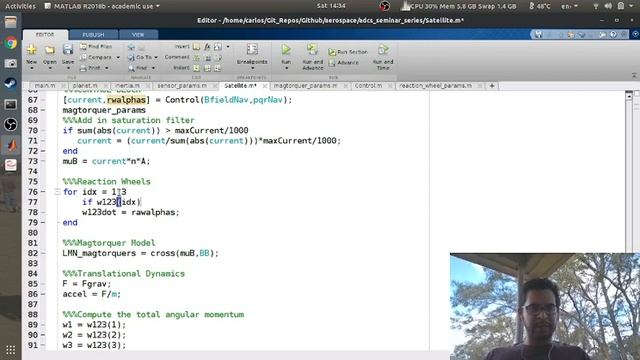Click the Run and Time icon
Viewport: 640px width, 360px height.
point(383,50)
